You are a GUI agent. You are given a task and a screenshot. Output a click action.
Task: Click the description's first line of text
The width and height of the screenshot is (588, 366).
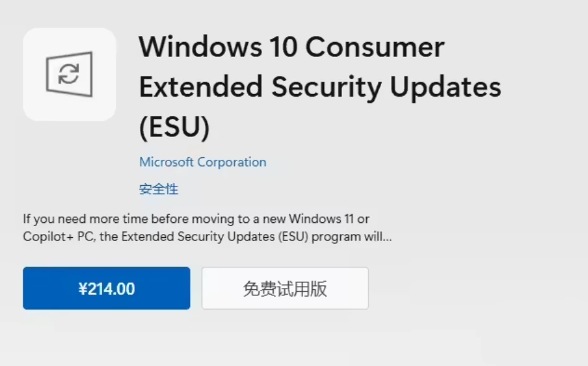[x=196, y=219]
